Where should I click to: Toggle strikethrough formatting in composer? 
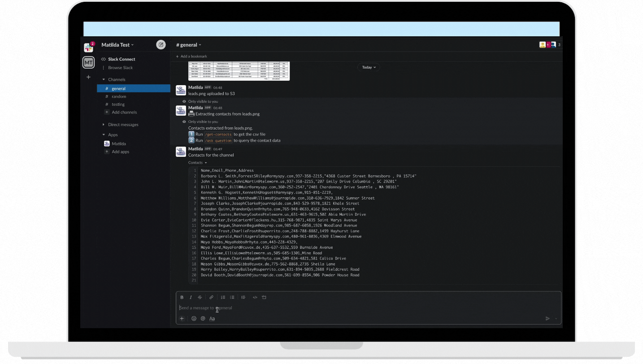coord(200,297)
